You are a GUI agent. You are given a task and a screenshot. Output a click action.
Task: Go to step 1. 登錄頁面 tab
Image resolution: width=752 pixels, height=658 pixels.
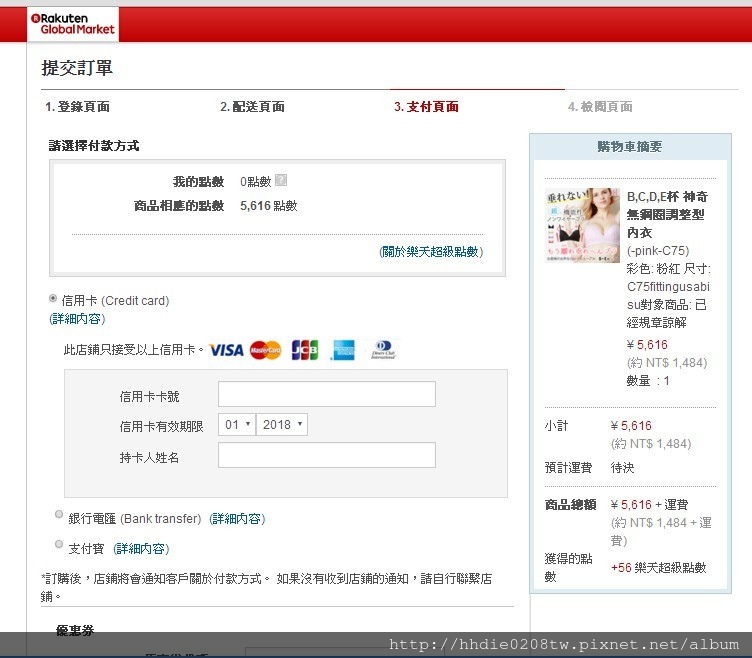pyautogui.click(x=77, y=107)
